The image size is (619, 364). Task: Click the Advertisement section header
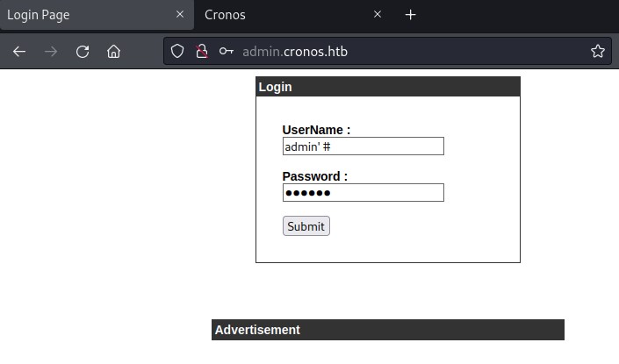387,330
